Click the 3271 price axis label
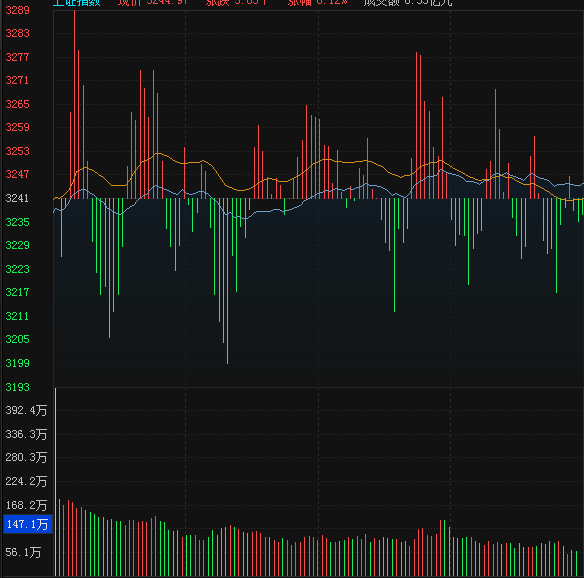 (18, 80)
